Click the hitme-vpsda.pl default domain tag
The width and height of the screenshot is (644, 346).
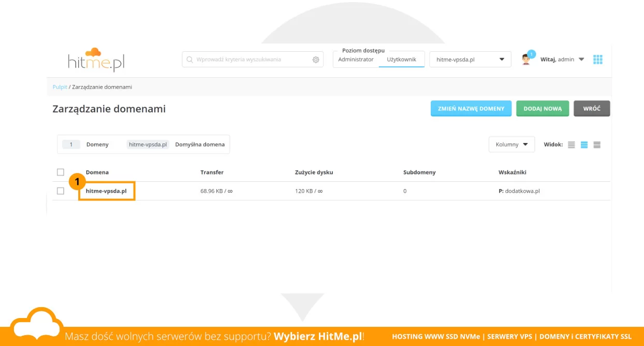pyautogui.click(x=148, y=145)
